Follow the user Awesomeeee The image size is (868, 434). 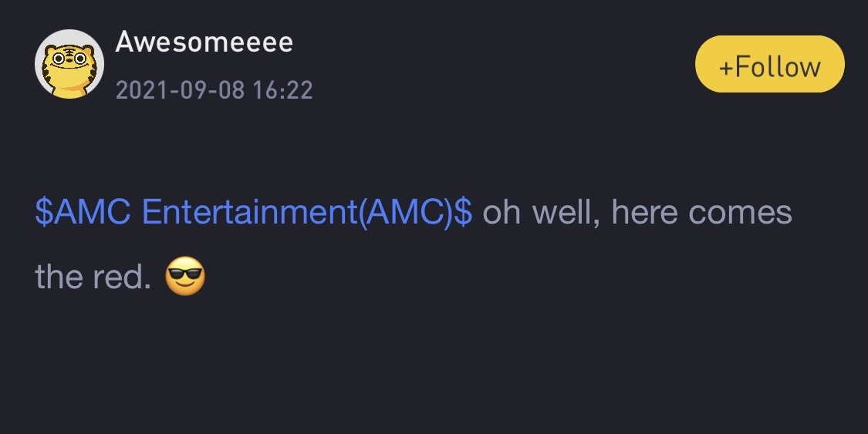pyautogui.click(x=769, y=64)
